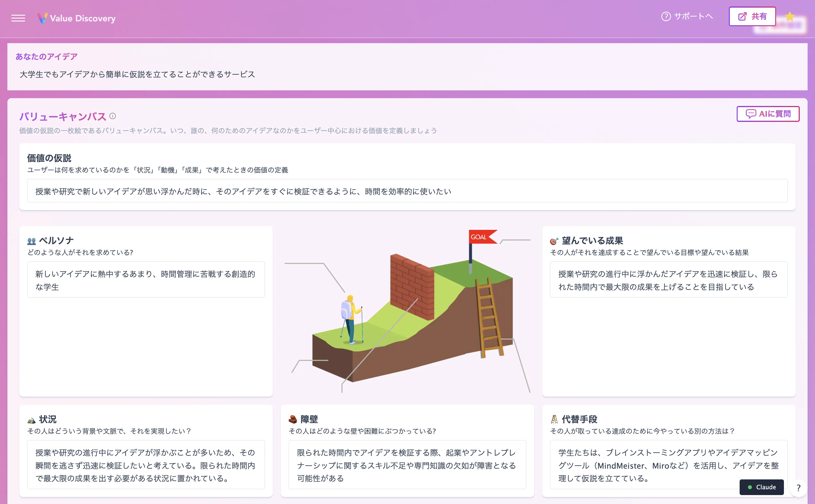The width and height of the screenshot is (815, 504).
Task: Click the ladder icon beside 代替手段
Action: pyautogui.click(x=554, y=419)
